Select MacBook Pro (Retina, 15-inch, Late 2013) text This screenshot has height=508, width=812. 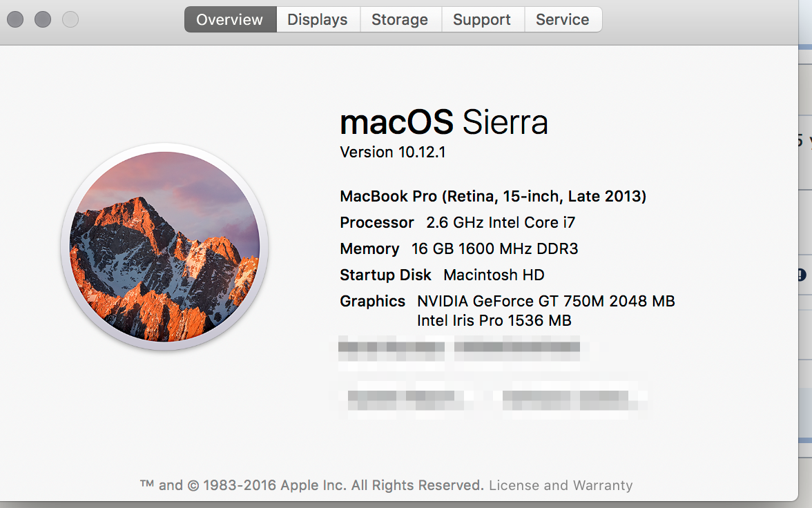[x=493, y=196]
